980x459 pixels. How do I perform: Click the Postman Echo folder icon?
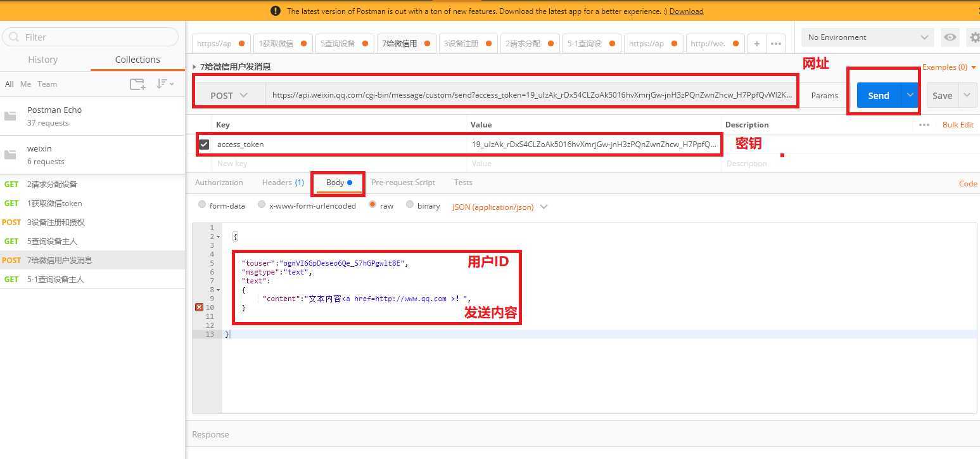[x=10, y=116]
